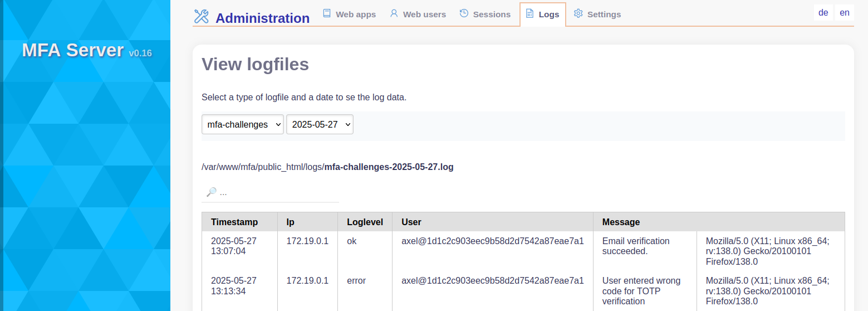
Task: Switch to the Web users tab
Action: pos(418,14)
